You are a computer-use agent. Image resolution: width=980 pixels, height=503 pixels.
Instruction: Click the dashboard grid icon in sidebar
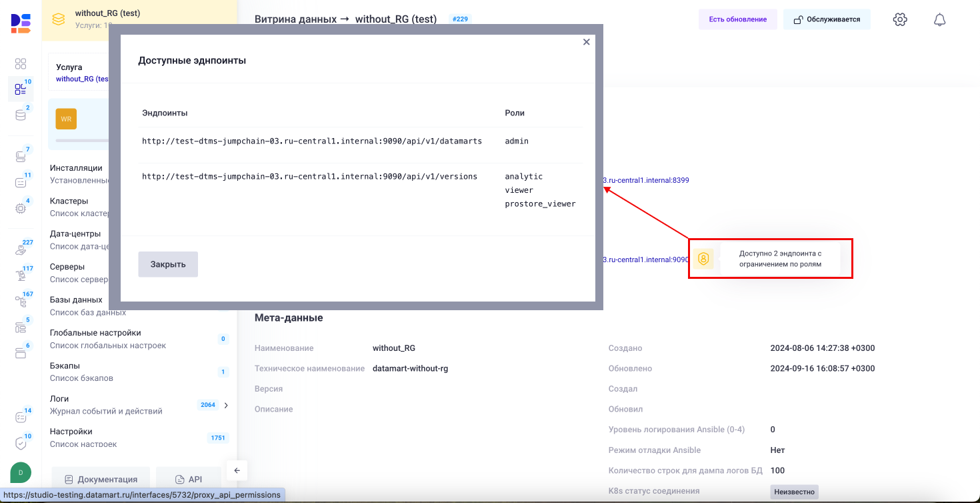[21, 64]
